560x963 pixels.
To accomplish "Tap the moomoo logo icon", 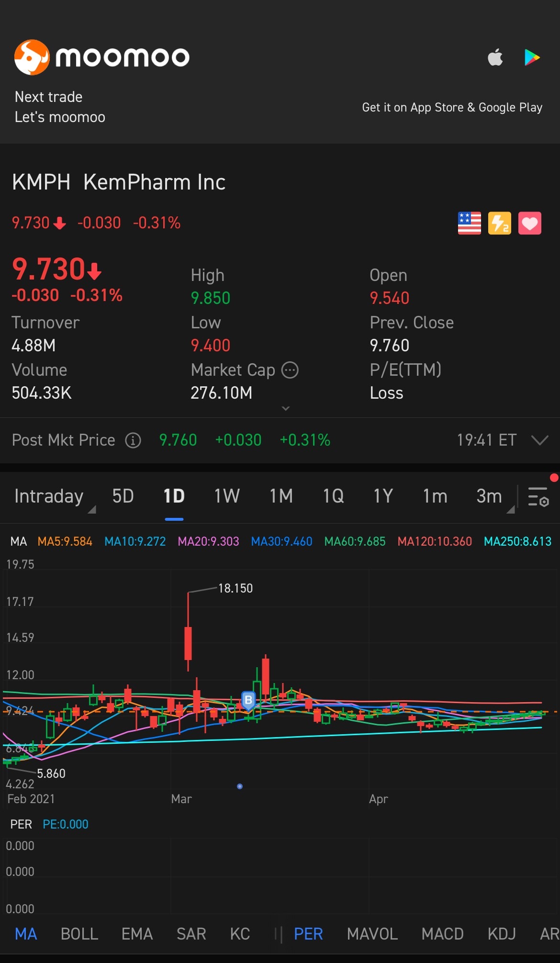I will (32, 57).
